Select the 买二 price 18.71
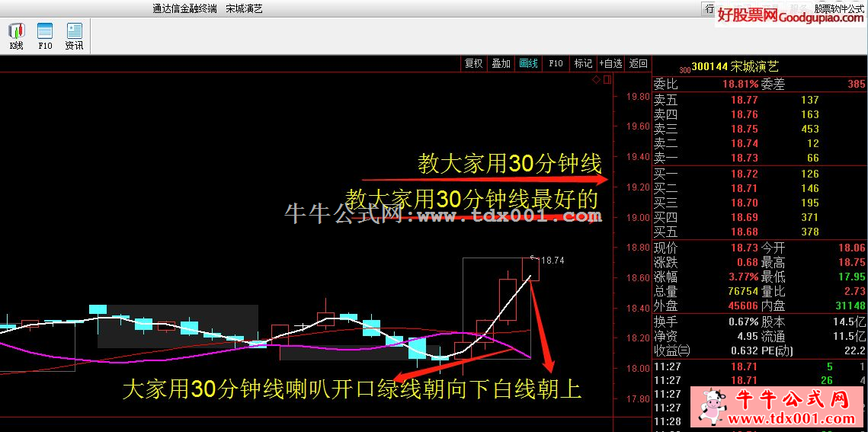868x432 pixels. [744, 188]
